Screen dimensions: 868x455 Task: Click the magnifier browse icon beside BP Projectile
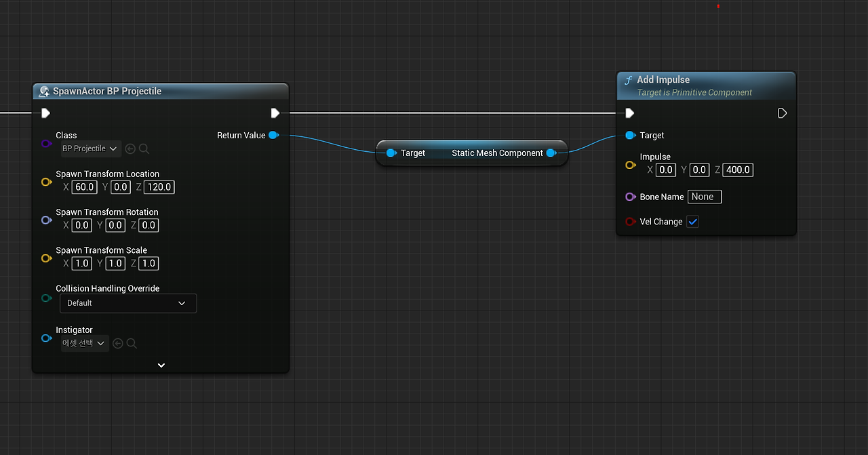(144, 149)
